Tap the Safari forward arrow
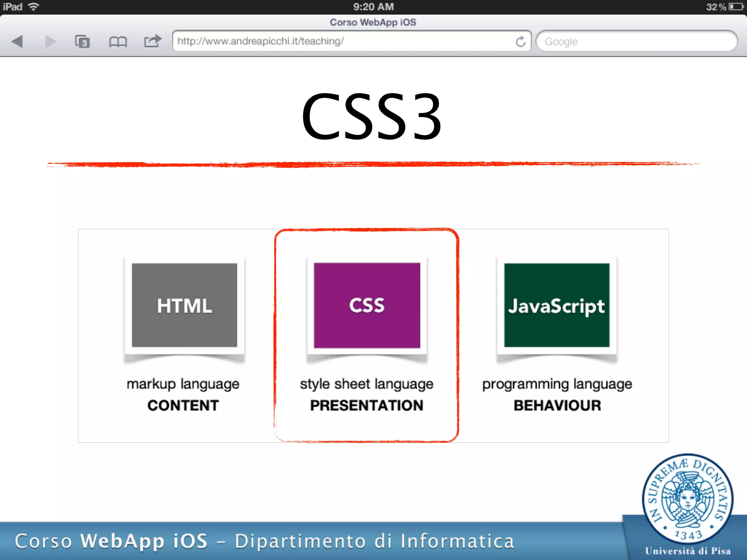This screenshot has width=747, height=560. click(50, 42)
